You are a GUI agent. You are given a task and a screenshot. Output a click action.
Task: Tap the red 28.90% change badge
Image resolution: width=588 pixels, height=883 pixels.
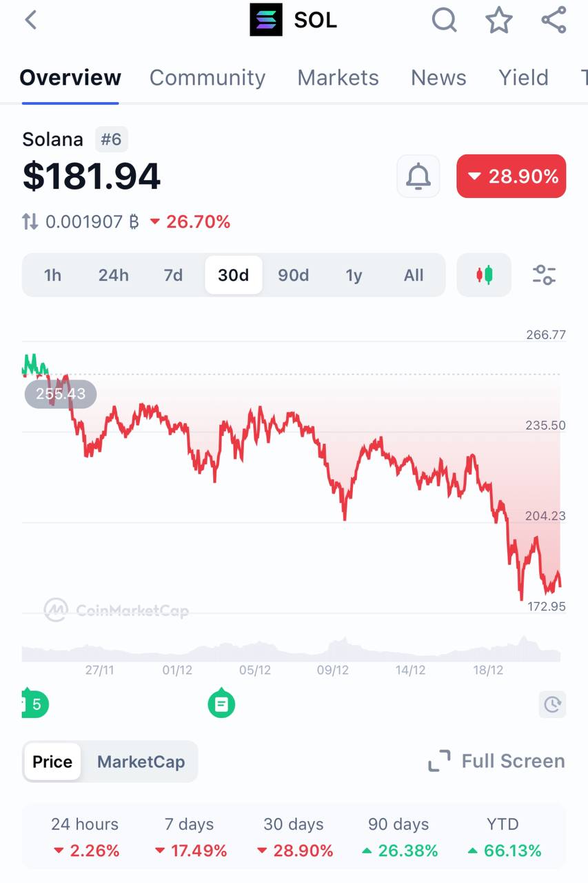[511, 177]
